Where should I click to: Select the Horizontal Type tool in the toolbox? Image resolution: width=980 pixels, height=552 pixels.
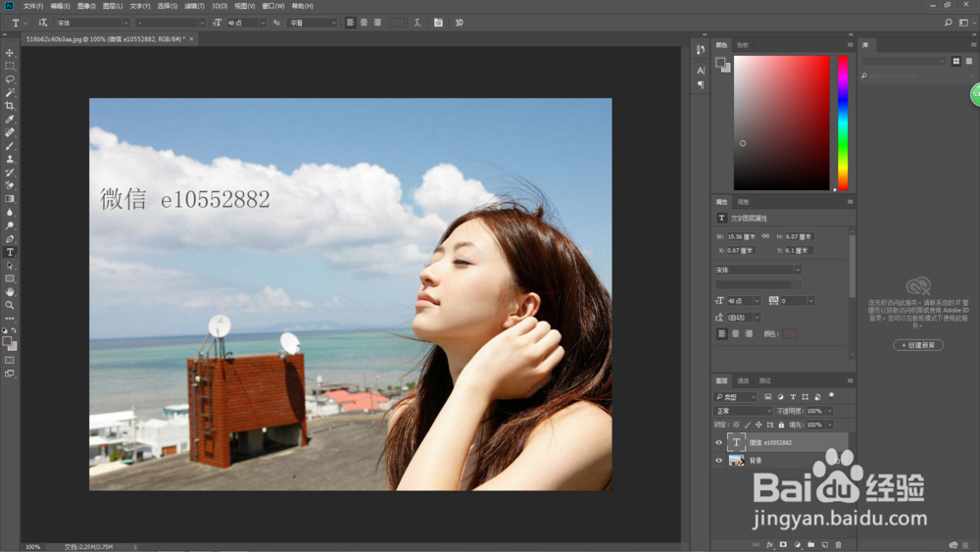[x=10, y=252]
